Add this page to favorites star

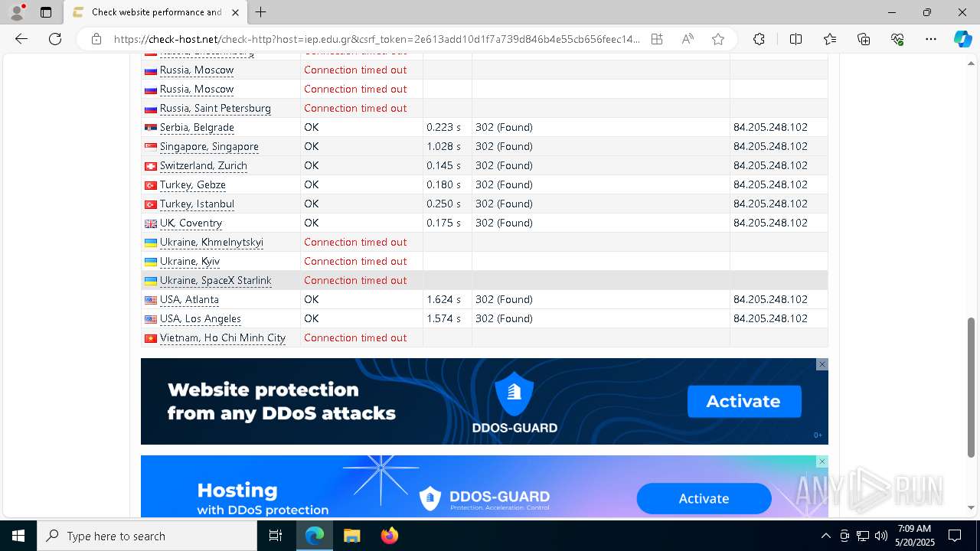tap(718, 39)
